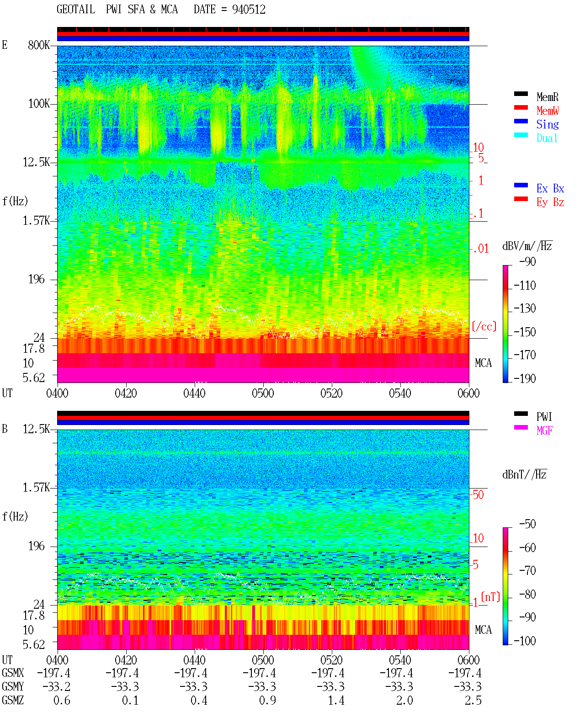This screenshot has width=585, height=728.
Task: Click the B panel label
Action: pyautogui.click(x=5, y=429)
